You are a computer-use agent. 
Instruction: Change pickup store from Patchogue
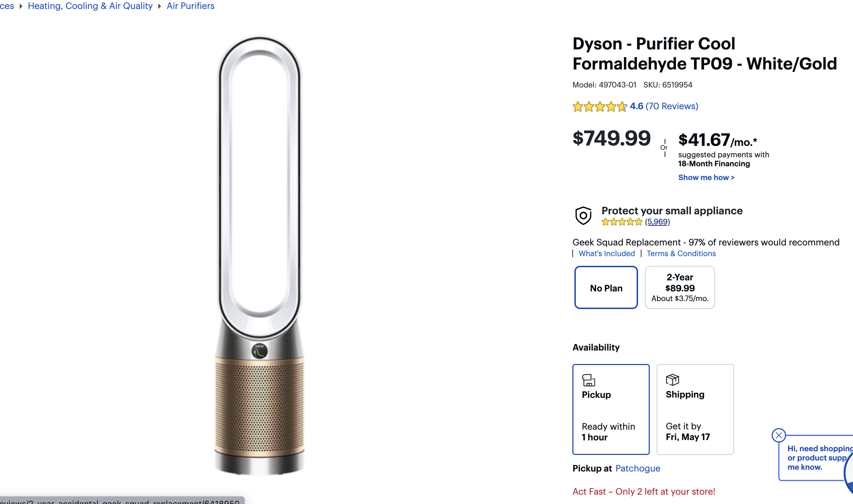[638, 468]
